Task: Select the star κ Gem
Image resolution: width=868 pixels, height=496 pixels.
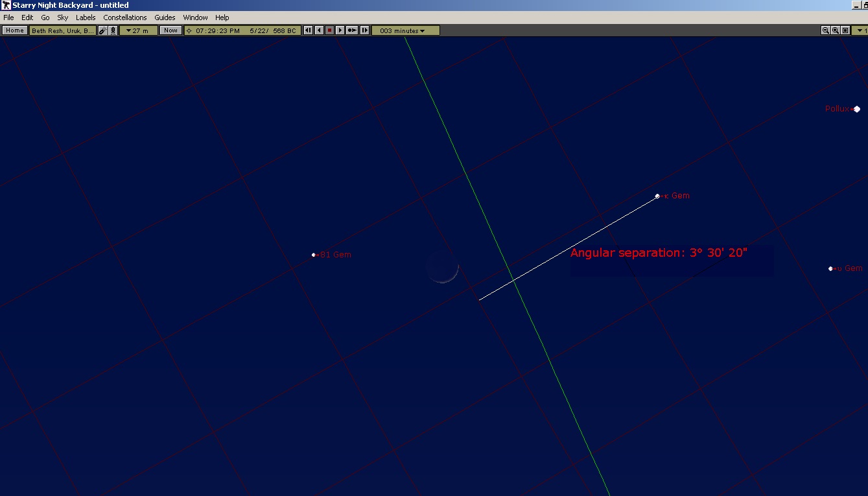Action: (x=657, y=196)
